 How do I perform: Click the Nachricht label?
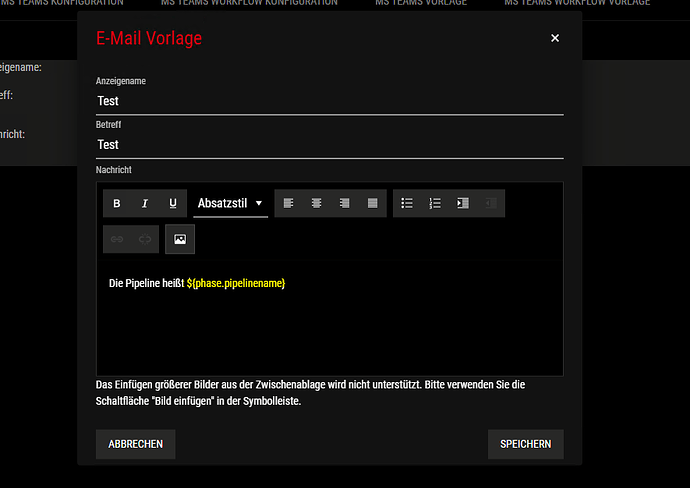pyautogui.click(x=114, y=170)
